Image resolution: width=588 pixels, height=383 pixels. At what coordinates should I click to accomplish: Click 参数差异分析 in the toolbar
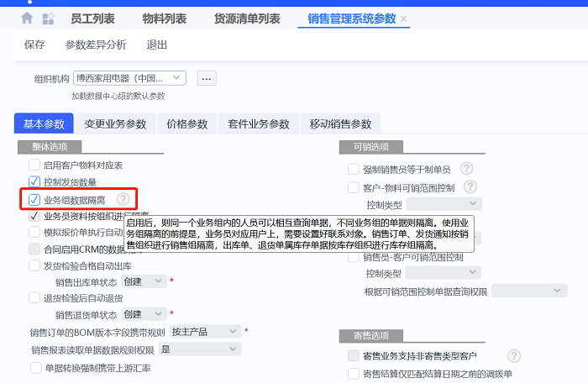point(96,45)
